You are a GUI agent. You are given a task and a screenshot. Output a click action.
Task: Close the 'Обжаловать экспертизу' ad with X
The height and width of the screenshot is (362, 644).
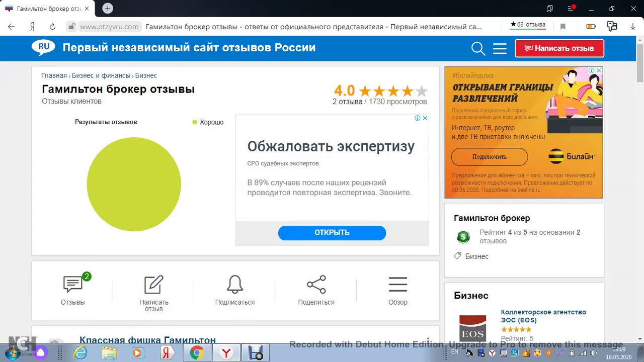[425, 118]
